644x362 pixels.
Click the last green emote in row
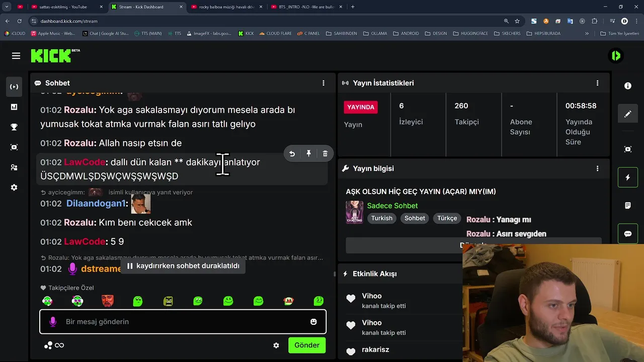point(318,301)
